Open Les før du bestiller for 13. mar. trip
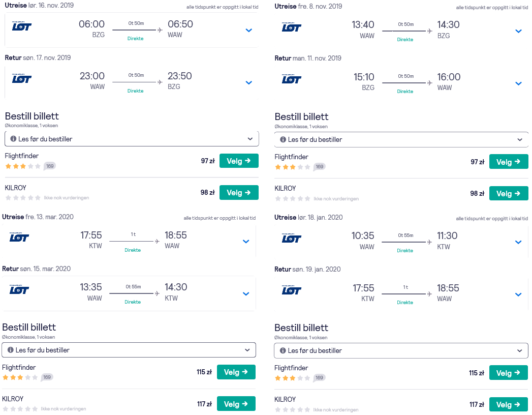Screen dimensions: 532x415 (129, 350)
